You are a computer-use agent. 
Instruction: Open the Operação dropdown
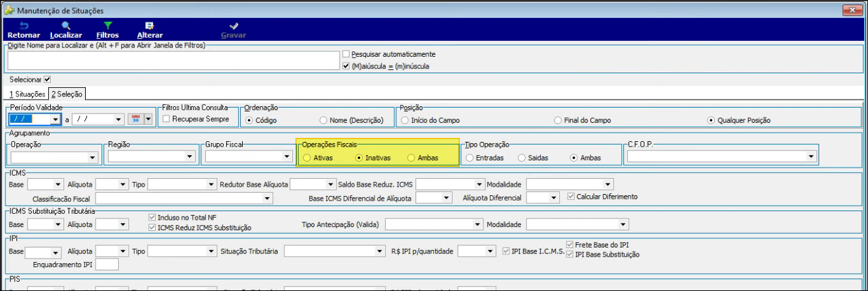tap(93, 157)
